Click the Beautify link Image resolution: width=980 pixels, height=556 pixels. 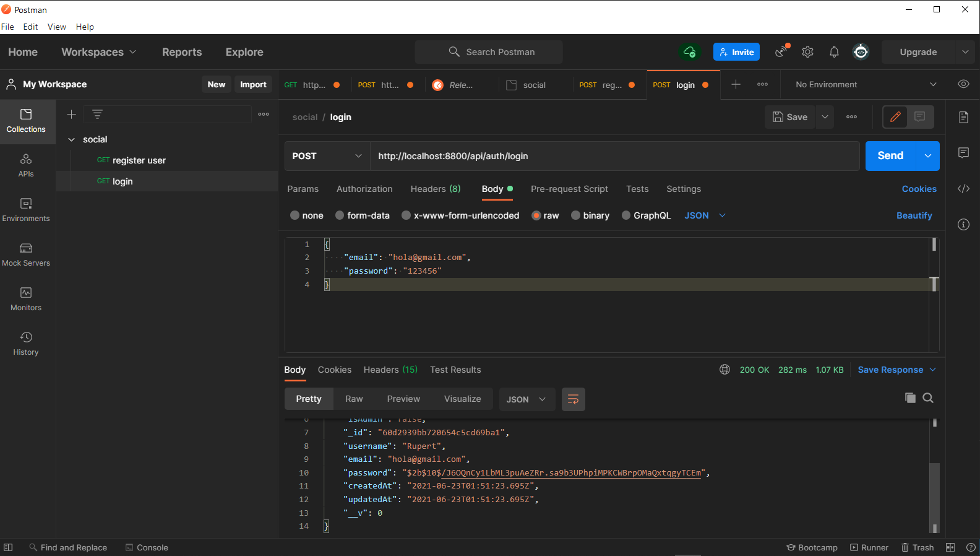(914, 215)
